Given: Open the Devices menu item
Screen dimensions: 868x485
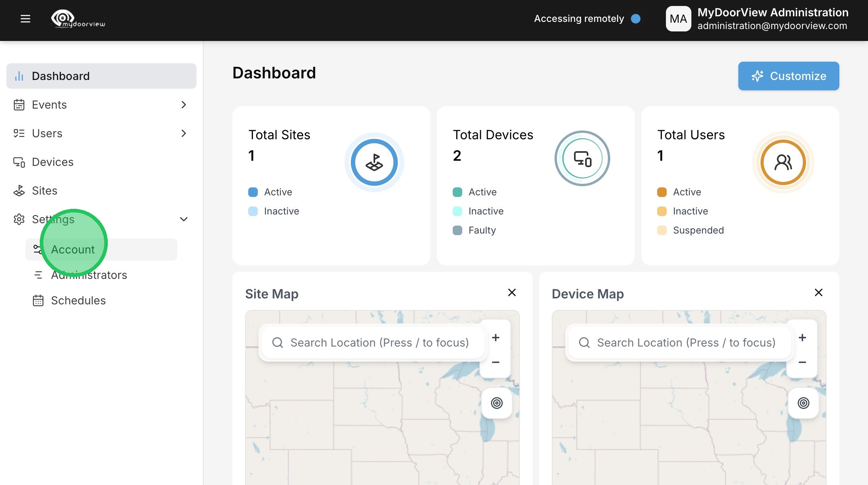Looking at the screenshot, I should [x=53, y=162].
